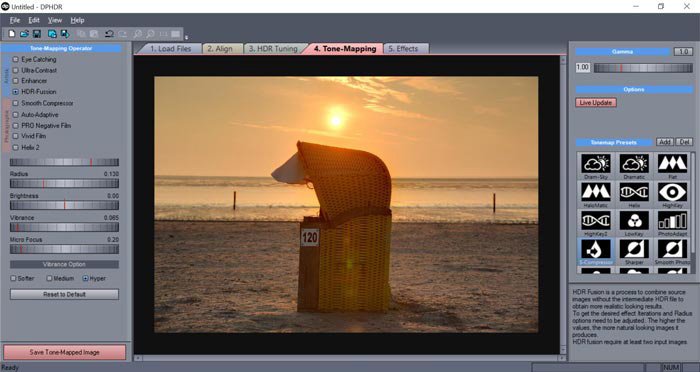This screenshot has height=372, width=700.
Task: Select the HDR-Fussion operator
Action: (x=34, y=92)
